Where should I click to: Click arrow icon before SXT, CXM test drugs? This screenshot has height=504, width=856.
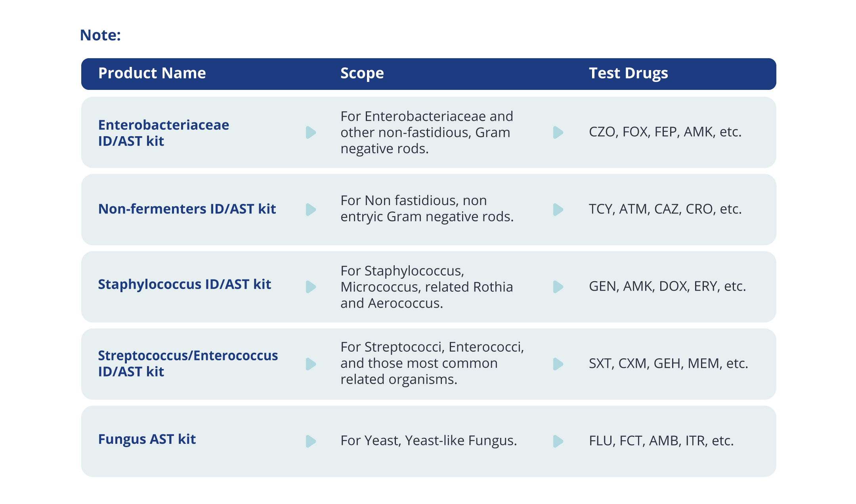[558, 364]
